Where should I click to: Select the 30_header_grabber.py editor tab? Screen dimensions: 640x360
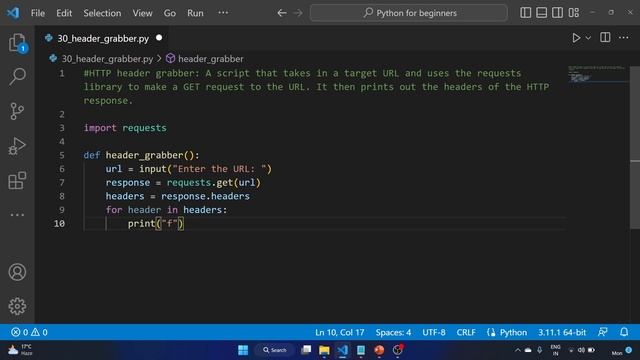pyautogui.click(x=103, y=38)
